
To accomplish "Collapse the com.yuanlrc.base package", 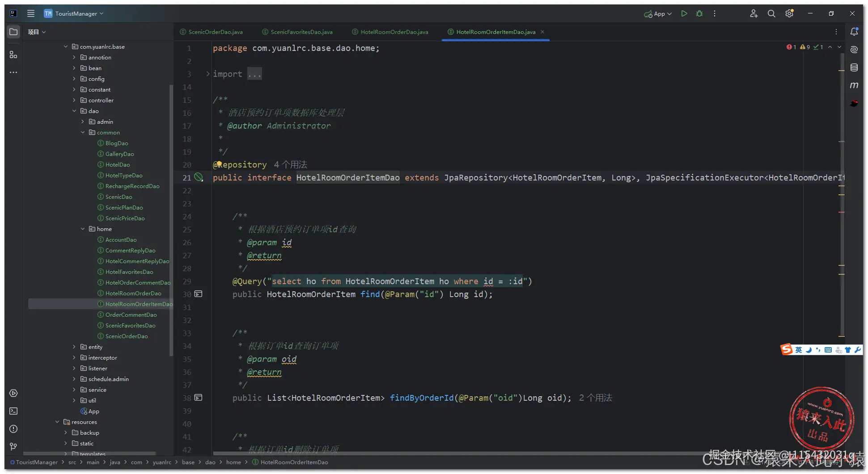I will point(66,46).
